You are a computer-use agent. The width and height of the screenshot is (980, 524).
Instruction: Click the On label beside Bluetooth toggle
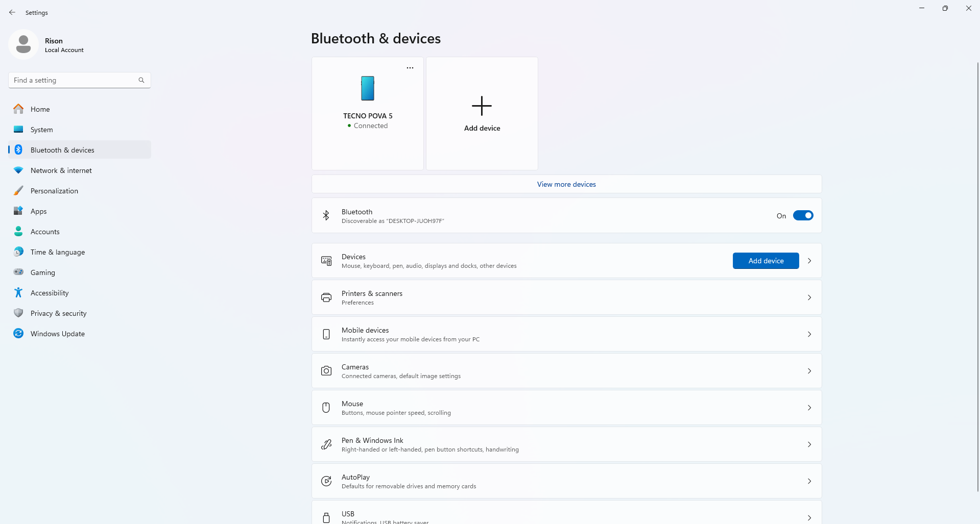pyautogui.click(x=781, y=216)
